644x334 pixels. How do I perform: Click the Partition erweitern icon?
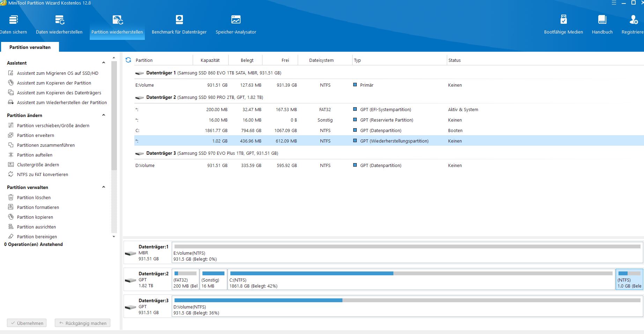[x=11, y=135]
